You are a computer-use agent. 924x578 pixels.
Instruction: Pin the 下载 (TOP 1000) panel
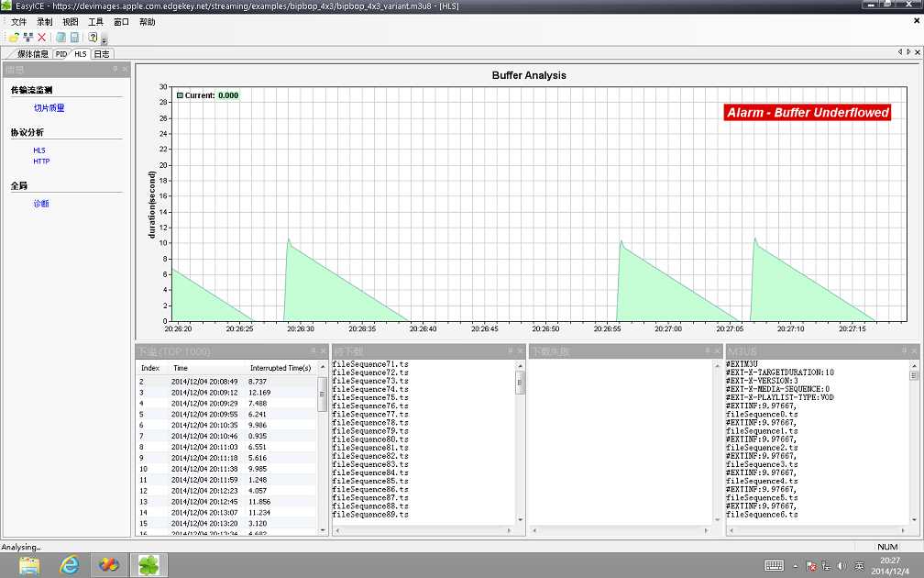(x=313, y=350)
